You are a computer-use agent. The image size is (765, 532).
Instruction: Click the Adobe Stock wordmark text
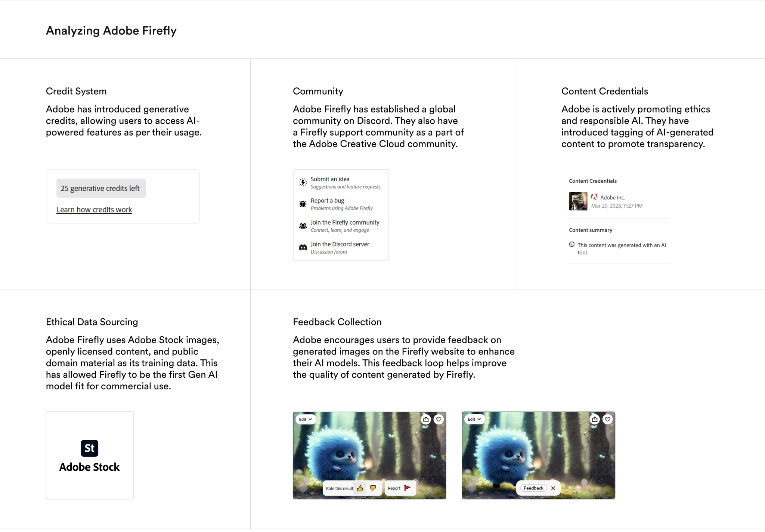(x=90, y=467)
